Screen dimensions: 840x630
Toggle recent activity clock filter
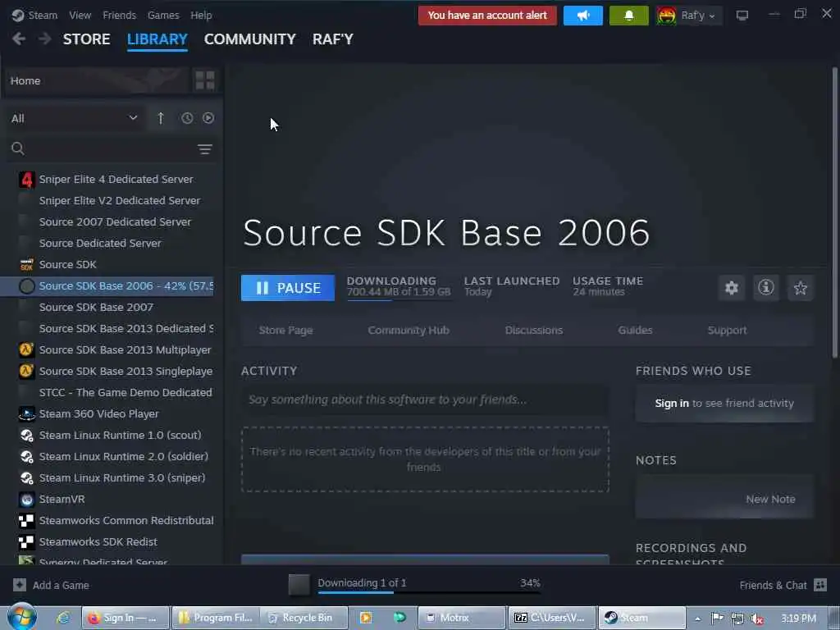[x=187, y=118]
